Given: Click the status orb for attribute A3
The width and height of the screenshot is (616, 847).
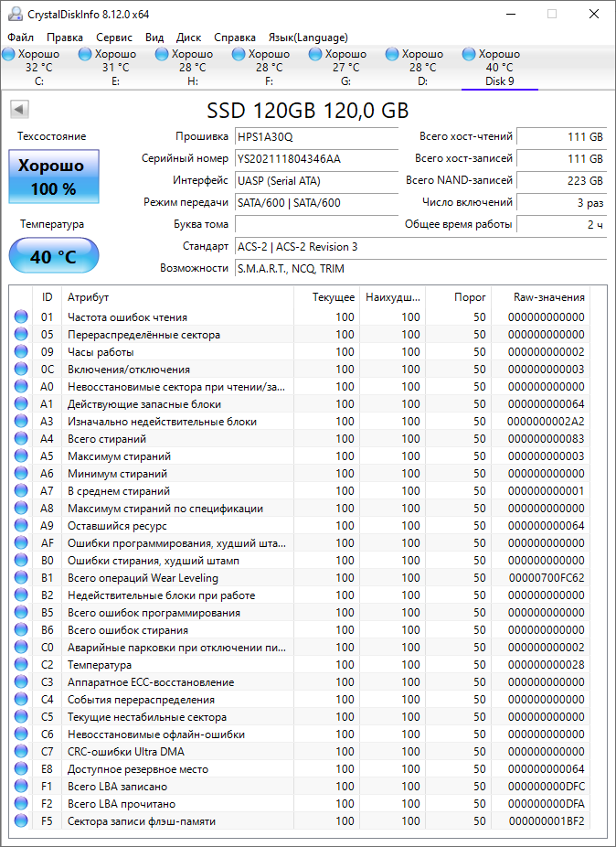Looking at the screenshot, I should coord(21,422).
